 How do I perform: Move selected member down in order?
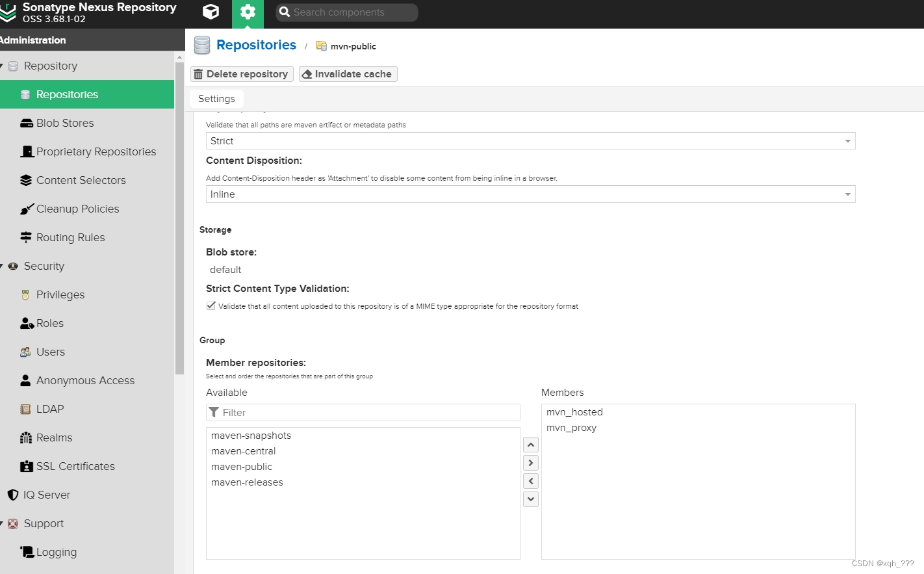pos(531,499)
